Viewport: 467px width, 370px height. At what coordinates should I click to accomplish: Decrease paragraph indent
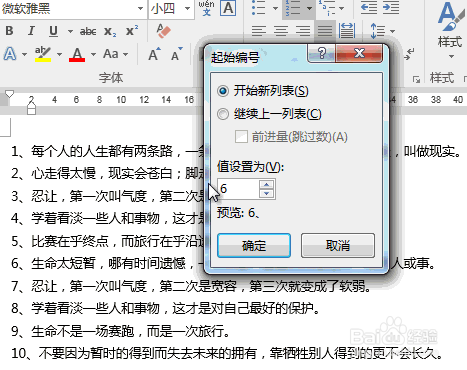[368, 8]
